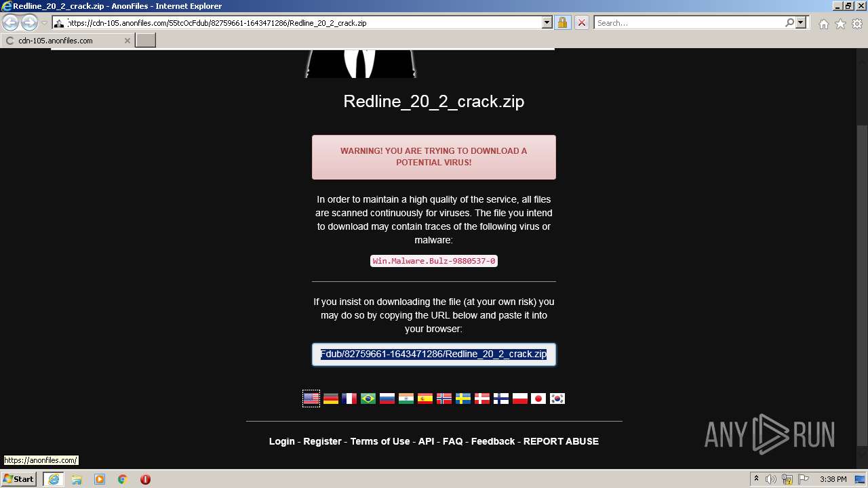Open the FAQ link
Image resolution: width=868 pixels, height=488 pixels.
452,441
